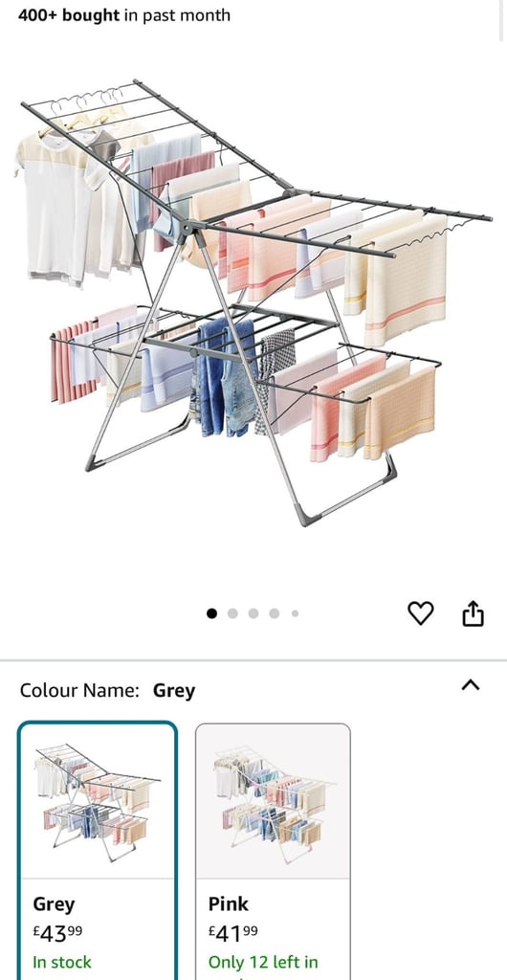Tap the 'In stock' status text
507x980 pixels.
pyautogui.click(x=62, y=963)
